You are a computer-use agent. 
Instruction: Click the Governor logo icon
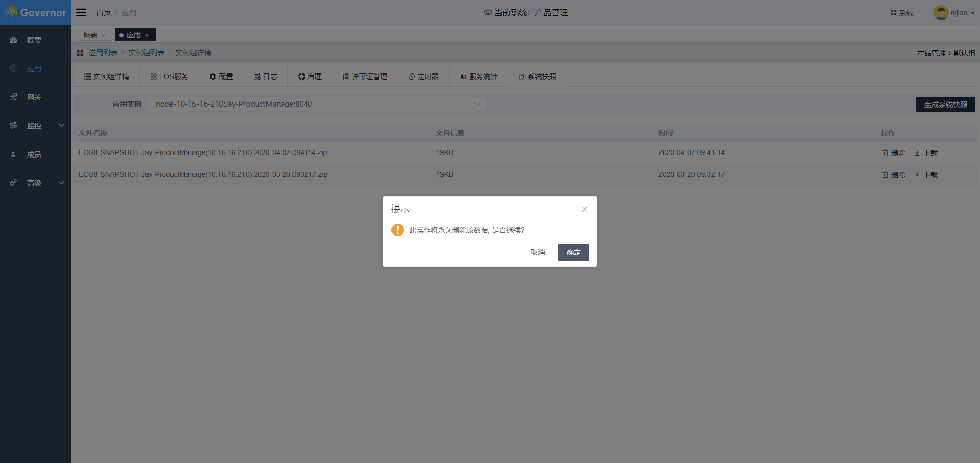coord(11,12)
